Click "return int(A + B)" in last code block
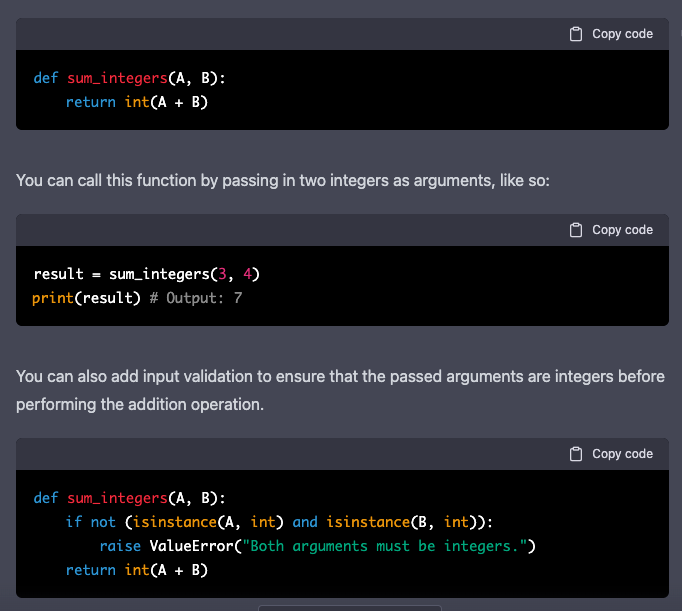The image size is (682, 611). coord(137,570)
